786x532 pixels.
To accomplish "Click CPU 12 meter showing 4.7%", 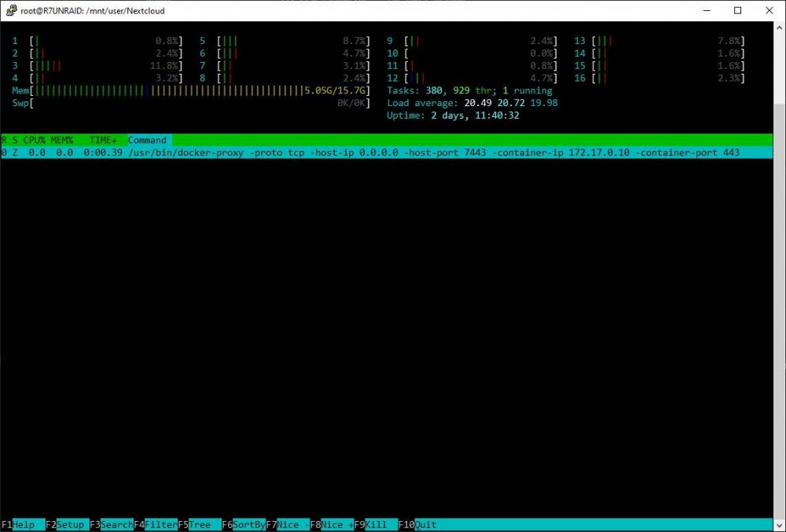I will 472,78.
